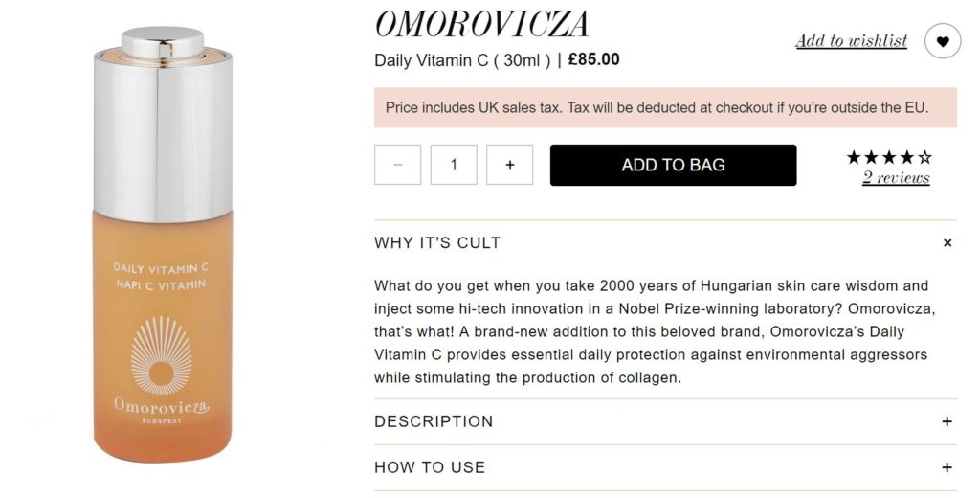Viewport: 980px width, 498px height.
Task: Click the OMOROVICZA brand title
Action: (481, 25)
